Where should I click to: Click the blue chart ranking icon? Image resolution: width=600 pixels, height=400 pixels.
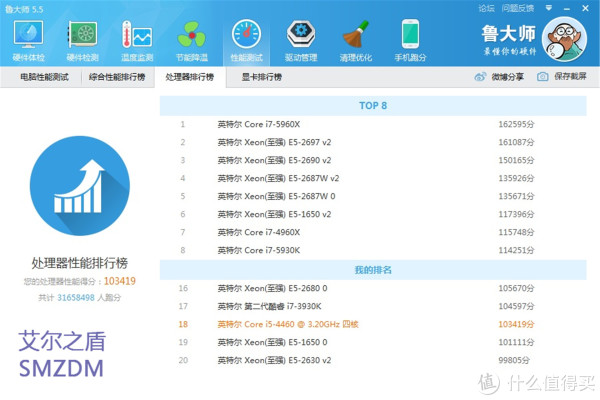[80, 186]
